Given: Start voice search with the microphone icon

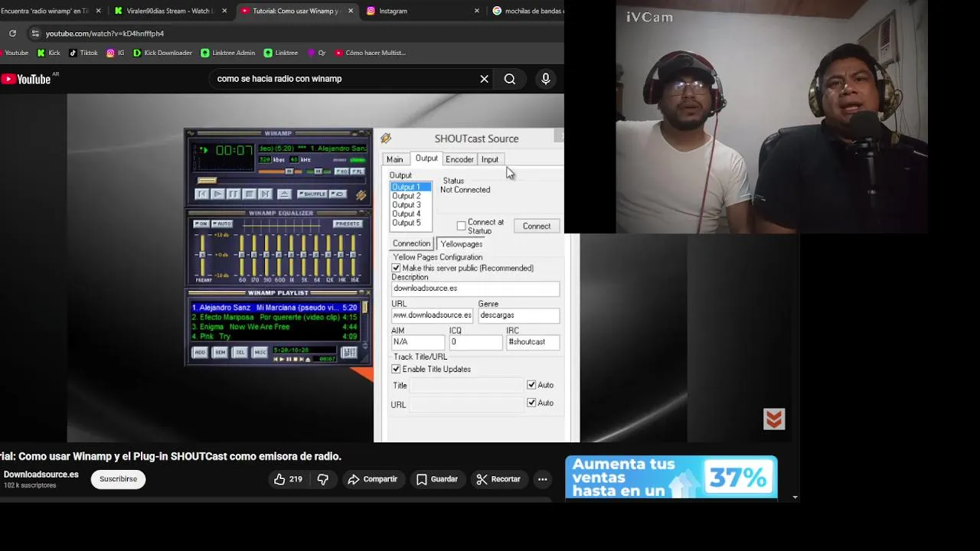Looking at the screenshot, I should 546,79.
